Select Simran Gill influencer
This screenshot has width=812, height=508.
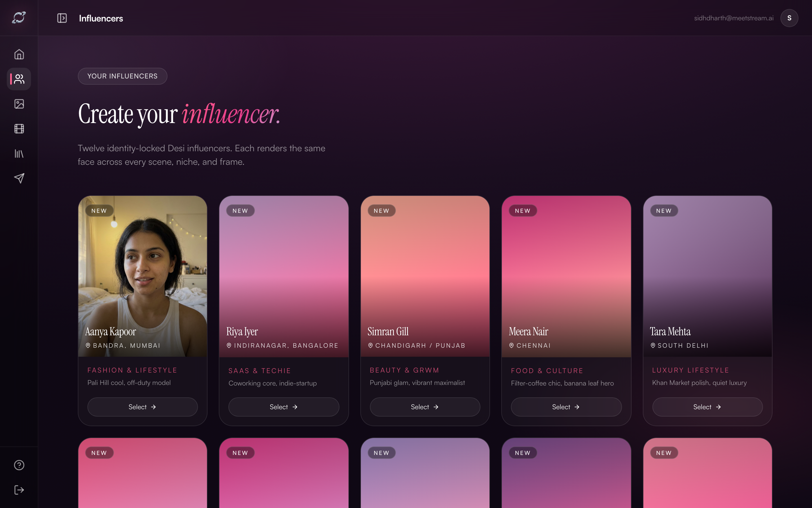pyautogui.click(x=425, y=407)
